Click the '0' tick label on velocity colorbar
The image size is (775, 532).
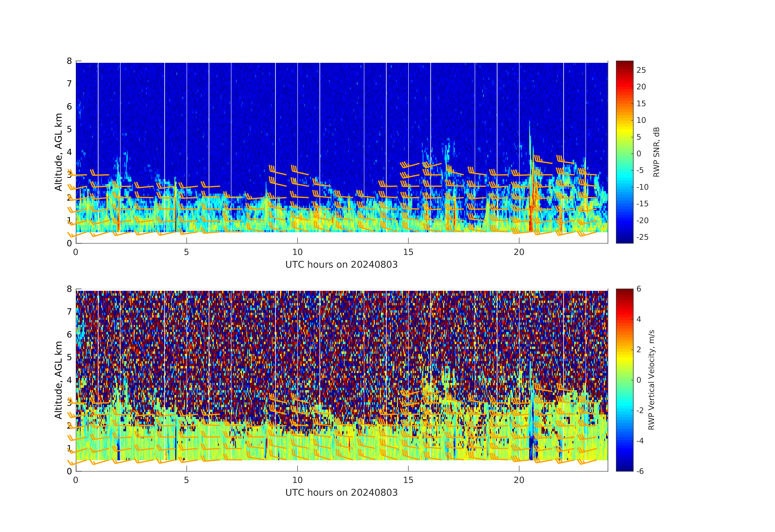639,380
